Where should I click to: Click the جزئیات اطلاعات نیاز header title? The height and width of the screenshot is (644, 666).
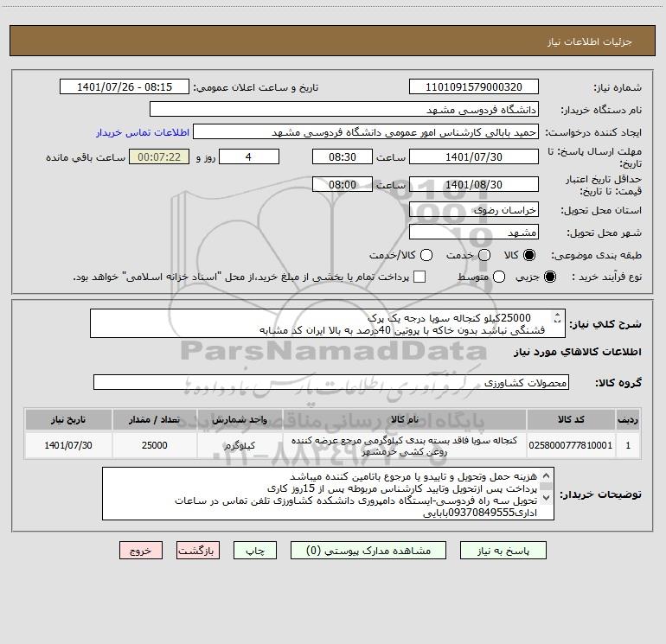click(590, 41)
